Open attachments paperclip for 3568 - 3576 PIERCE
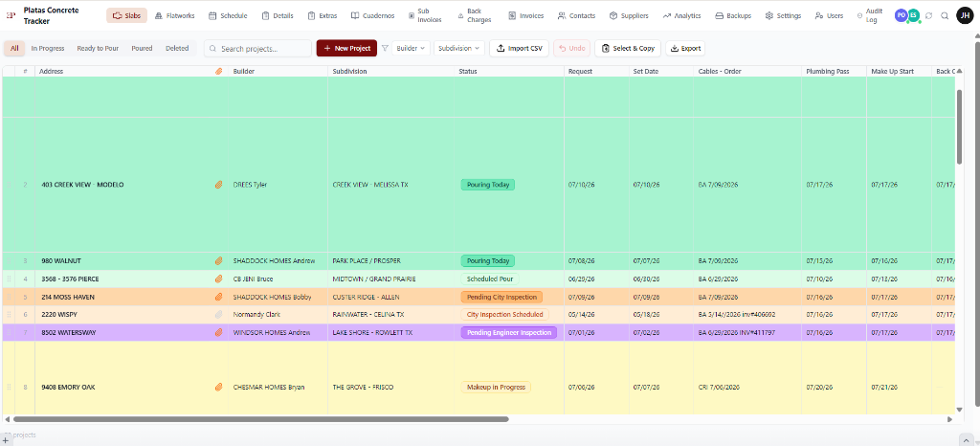The width and height of the screenshot is (980, 446). point(219,279)
